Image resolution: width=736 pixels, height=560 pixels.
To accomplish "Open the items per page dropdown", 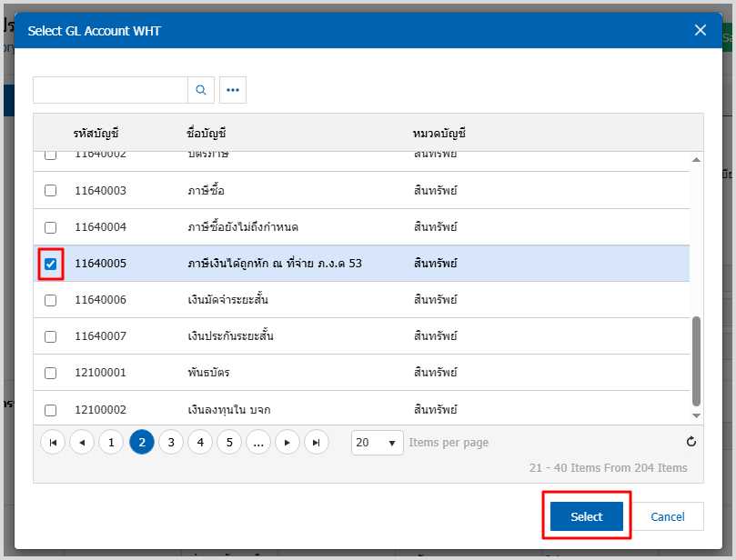I will pyautogui.click(x=378, y=443).
